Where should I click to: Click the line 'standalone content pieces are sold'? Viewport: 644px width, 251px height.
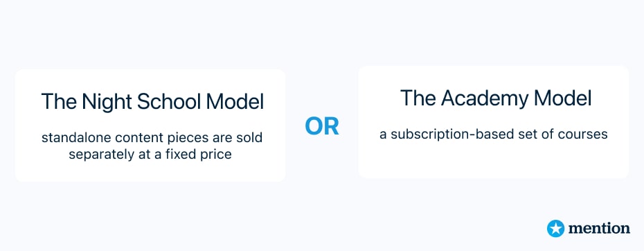coord(152,137)
